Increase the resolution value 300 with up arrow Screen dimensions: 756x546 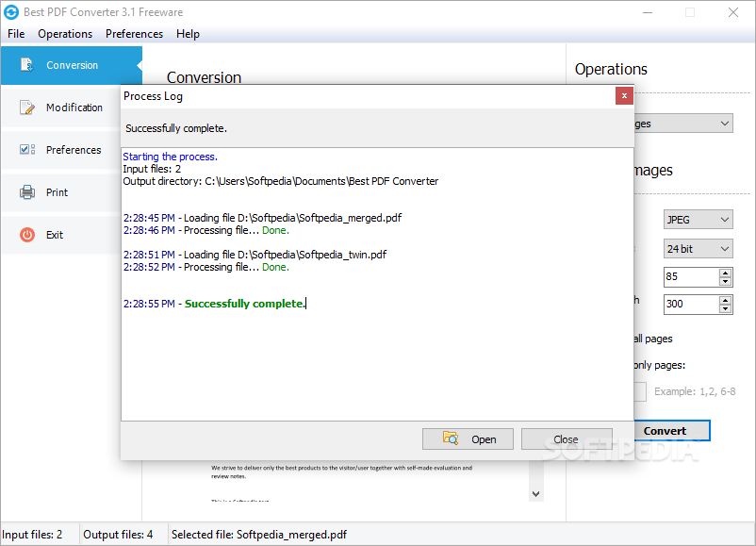coord(725,300)
